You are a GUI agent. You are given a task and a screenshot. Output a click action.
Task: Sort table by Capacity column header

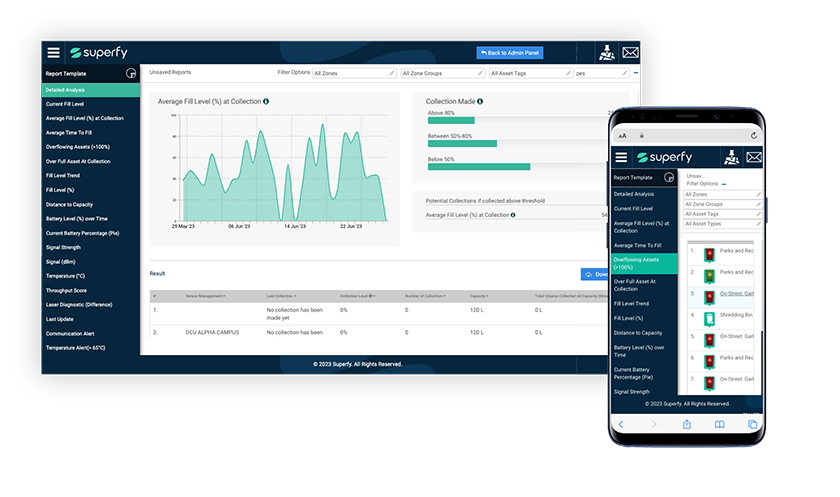(x=479, y=296)
